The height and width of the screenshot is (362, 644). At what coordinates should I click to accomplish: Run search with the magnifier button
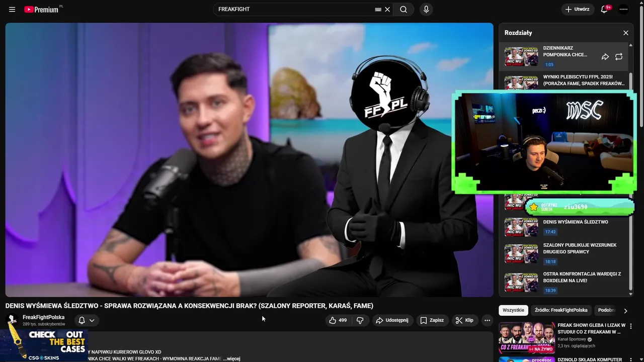coord(404,10)
